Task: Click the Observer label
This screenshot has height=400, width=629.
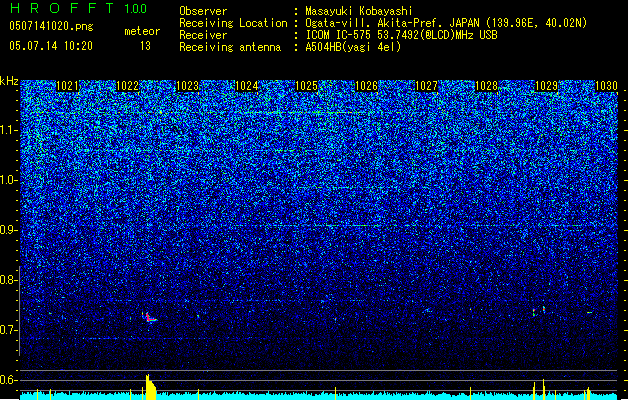Action: coord(203,11)
